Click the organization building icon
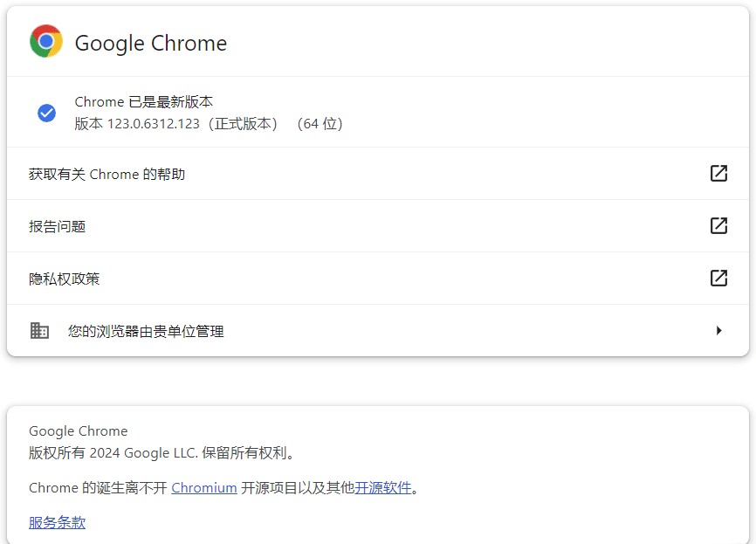The width and height of the screenshot is (756, 544). [39, 331]
